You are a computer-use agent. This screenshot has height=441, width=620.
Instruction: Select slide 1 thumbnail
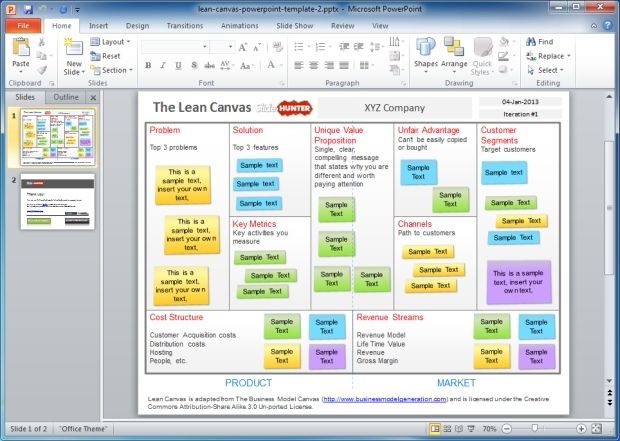tap(58, 137)
